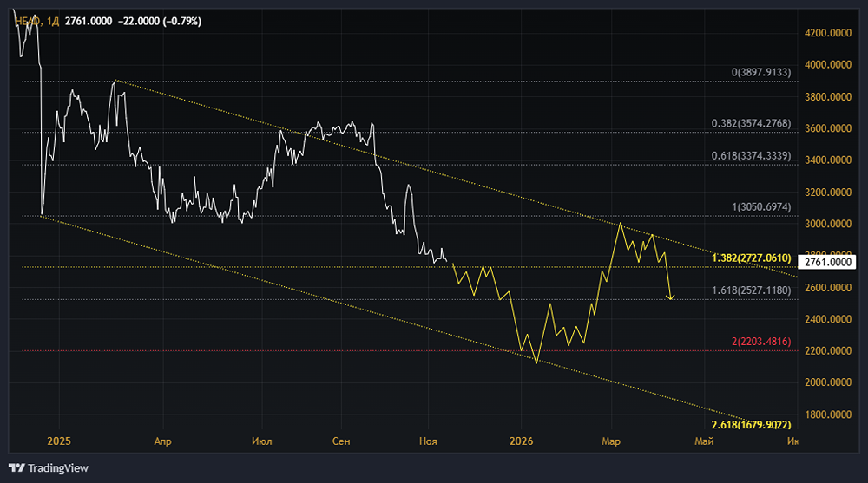The height and width of the screenshot is (483, 868).
Task: Click the 3600.0000 price axis value
Action: tap(827, 128)
